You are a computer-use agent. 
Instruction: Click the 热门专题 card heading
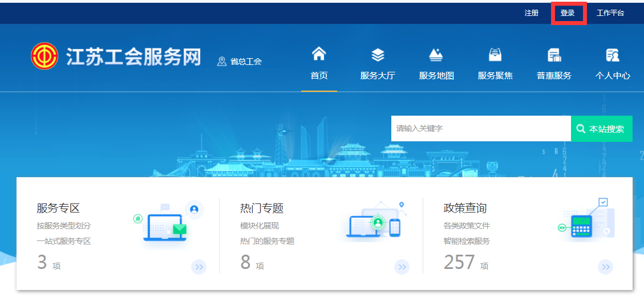(262, 208)
